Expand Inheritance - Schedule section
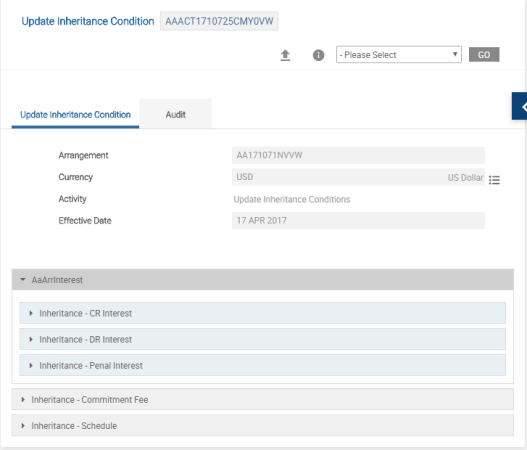Viewport: 527px width, 450px height. [x=262, y=425]
